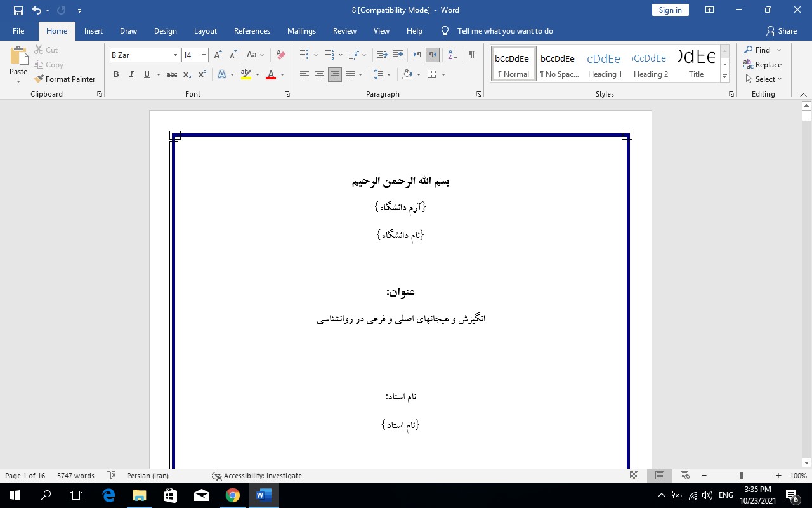Viewport: 812px width, 508px height.
Task: Toggle Bold formatting
Action: 116,74
